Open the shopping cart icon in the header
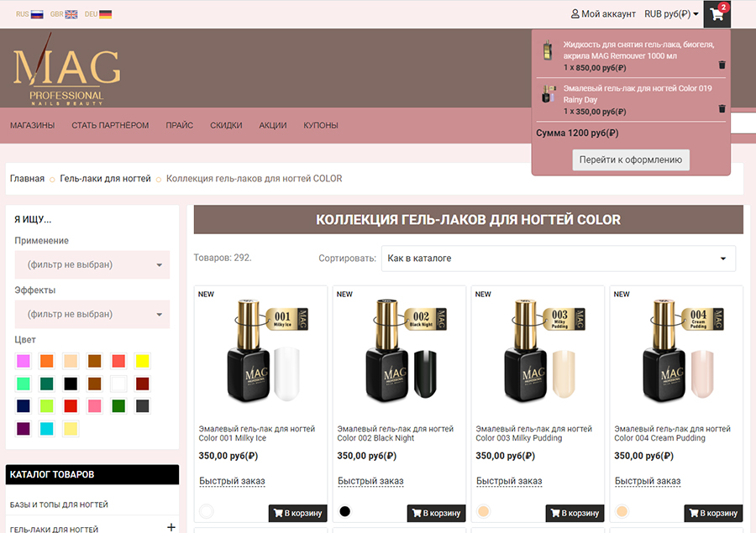Image resolution: width=756 pixels, height=533 pixels. 717,14
